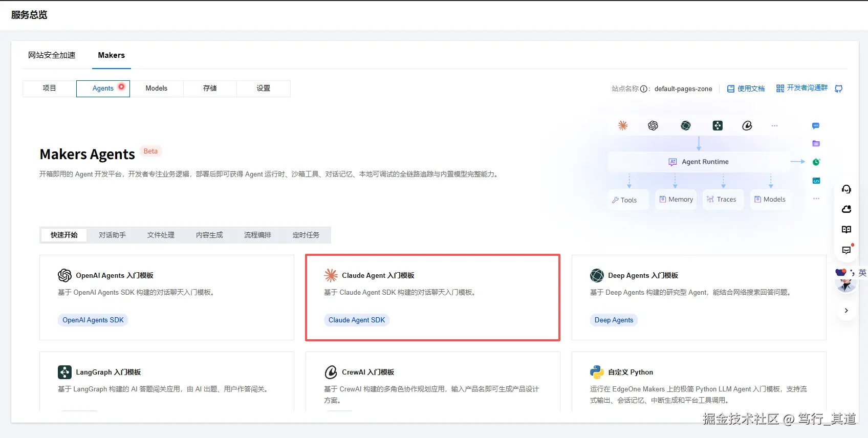
Task: Click the OpenAI icon in the runtime diagram
Action: pyautogui.click(x=653, y=125)
